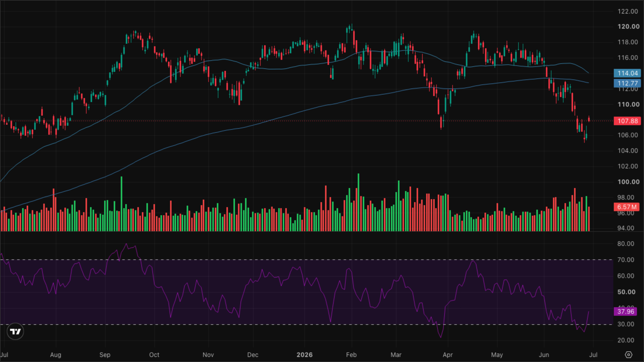Click the Apr label on time axis
644x362 pixels.
coord(448,355)
